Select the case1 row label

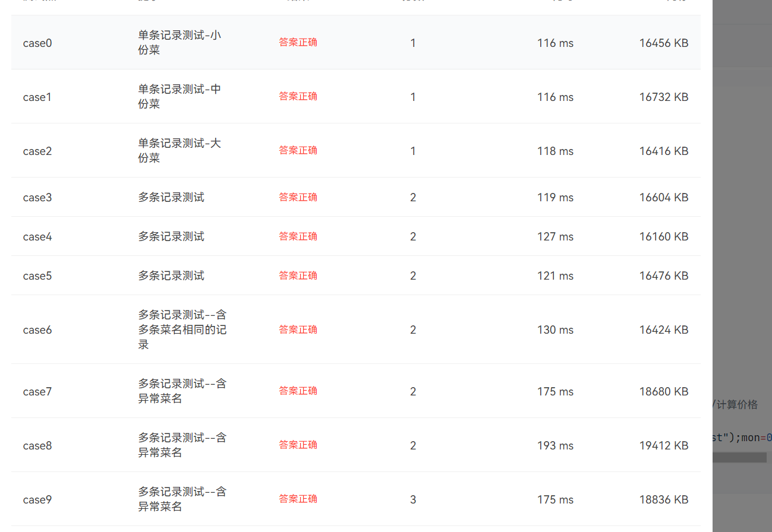(x=37, y=97)
